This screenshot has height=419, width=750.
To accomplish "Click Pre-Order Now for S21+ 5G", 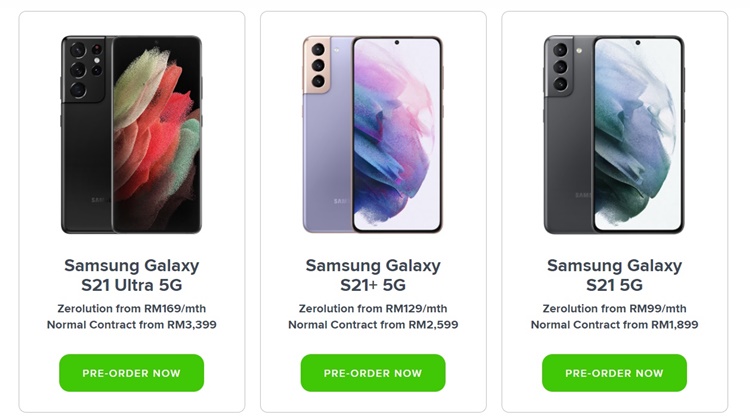I will pyautogui.click(x=373, y=373).
